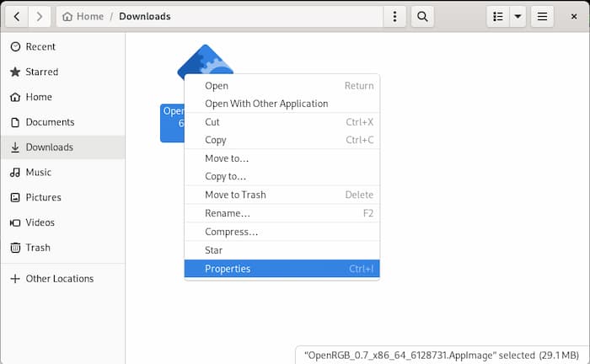Select Copy in the context menu
590x364 pixels.
click(x=282, y=140)
